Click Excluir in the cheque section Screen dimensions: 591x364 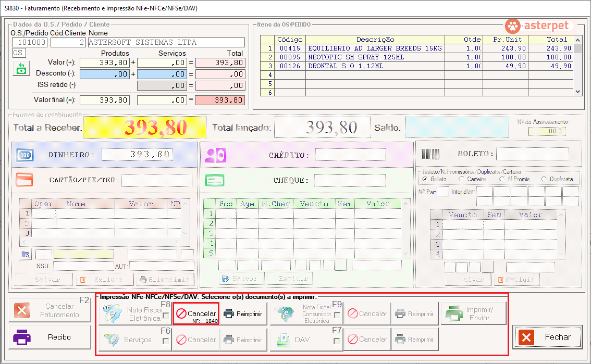coord(289,279)
